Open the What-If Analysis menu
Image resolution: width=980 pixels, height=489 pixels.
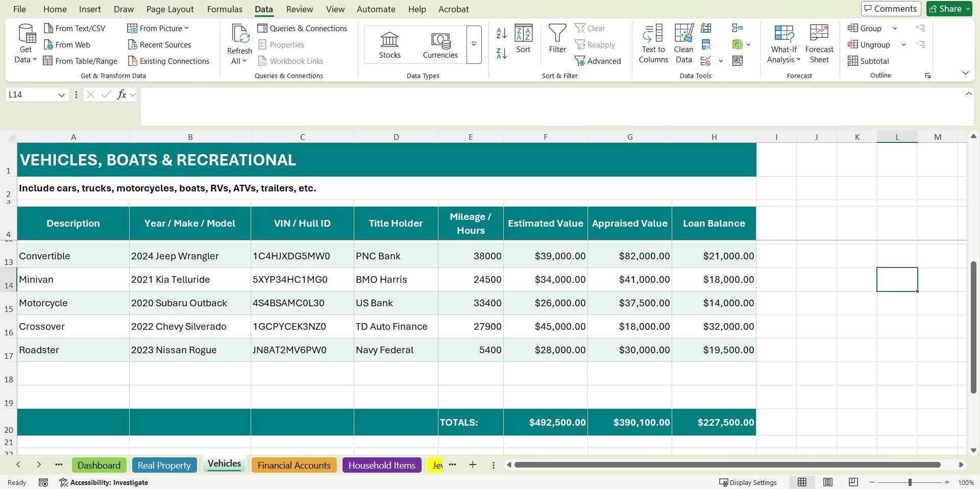click(783, 44)
